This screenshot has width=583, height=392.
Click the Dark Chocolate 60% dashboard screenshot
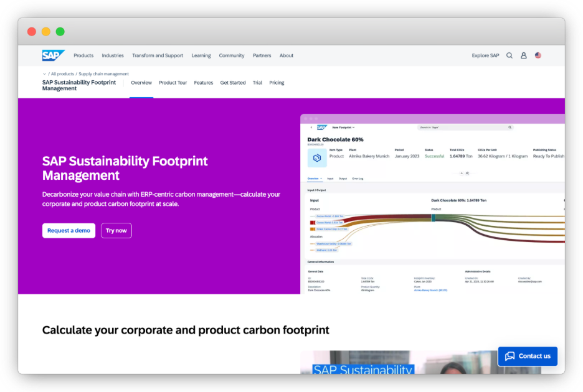432,204
